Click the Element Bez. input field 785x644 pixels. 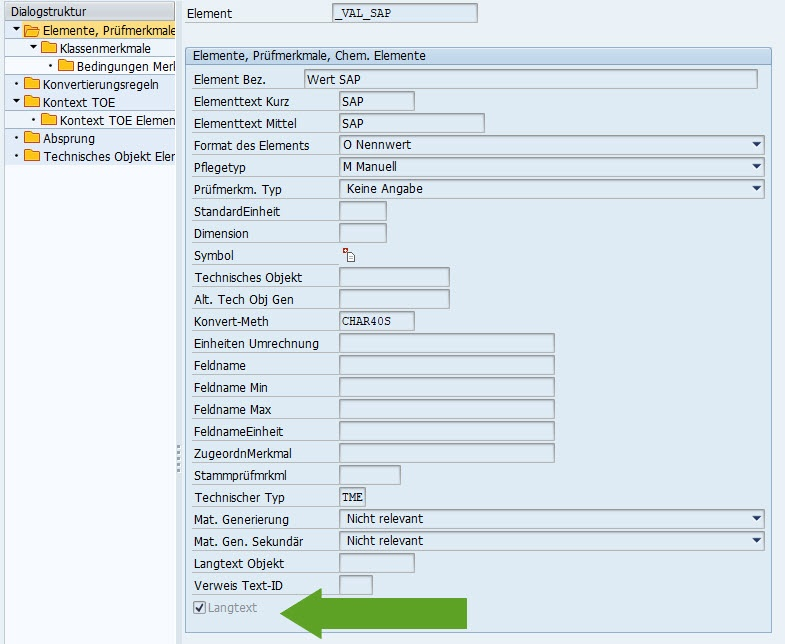point(529,79)
